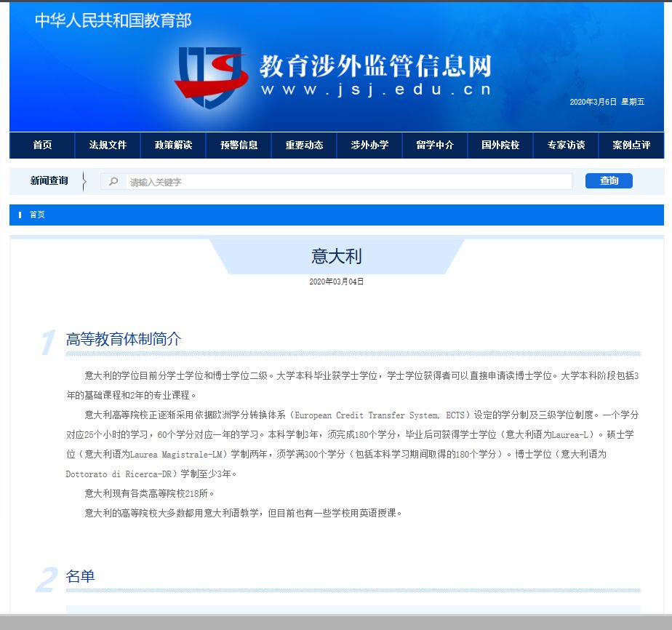The image size is (672, 630).
Task: Select 专家访谈 in the nav bar
Action: point(566,145)
